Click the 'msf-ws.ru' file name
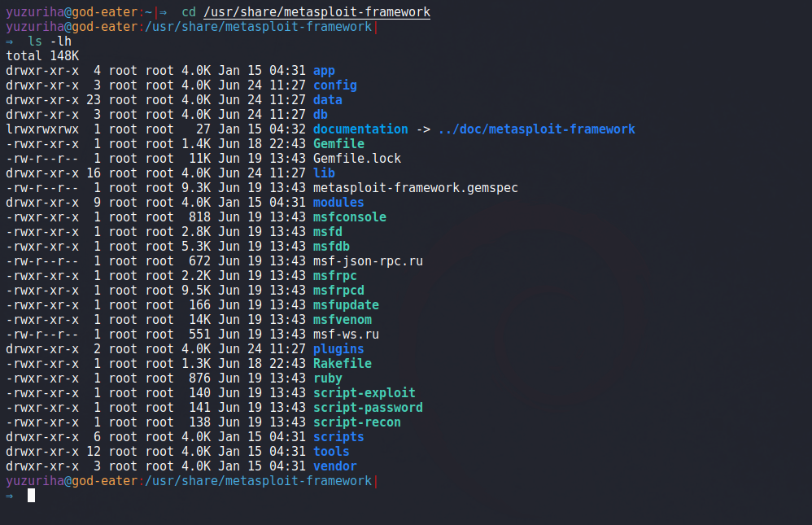The image size is (812, 525). 346,335
